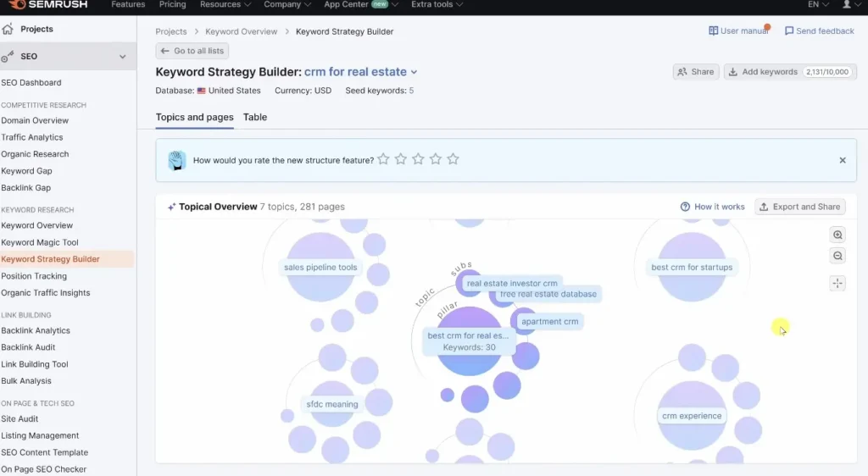Open Organic Traffic Insights in sidebar
Viewport: 868px width, 476px height.
pos(46,293)
